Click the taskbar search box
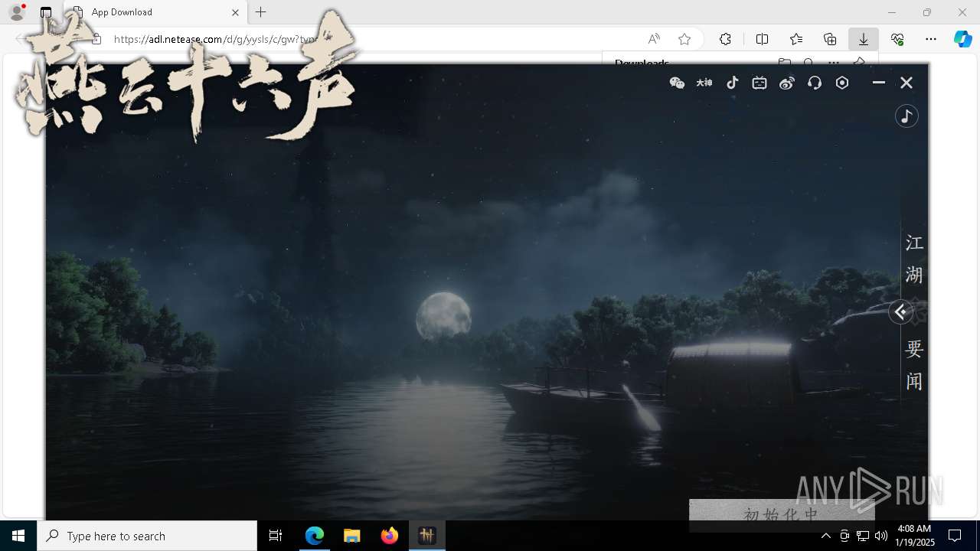This screenshot has height=551, width=980. [147, 536]
